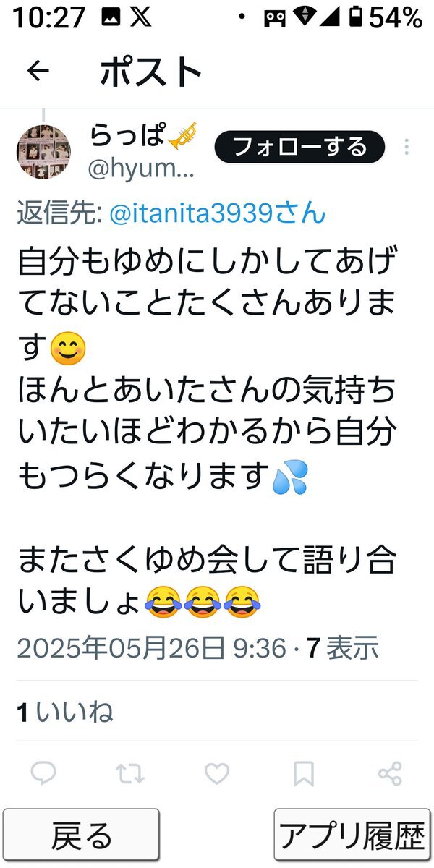434x868 pixels.
Task: Like the post with heart icon
Action: point(217,774)
